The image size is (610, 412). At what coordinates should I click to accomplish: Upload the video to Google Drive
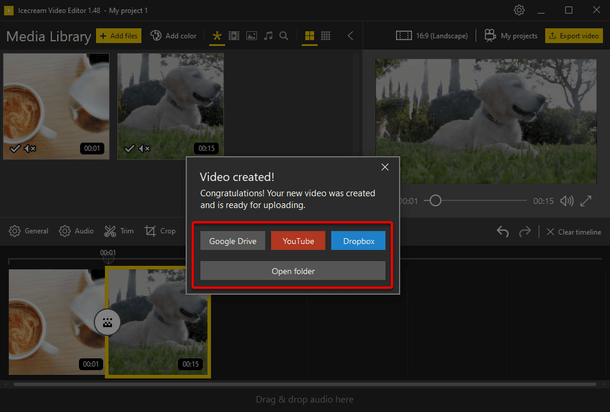pos(233,241)
